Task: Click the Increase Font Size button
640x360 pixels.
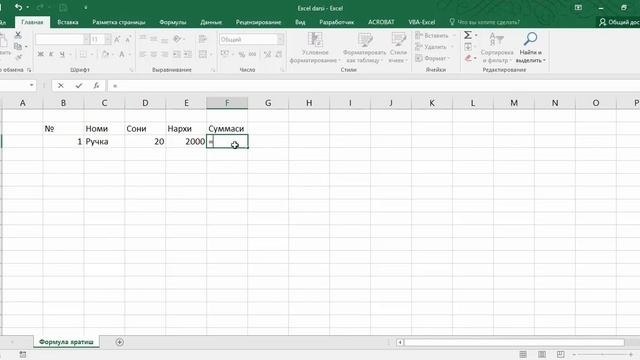Action: (x=117, y=40)
